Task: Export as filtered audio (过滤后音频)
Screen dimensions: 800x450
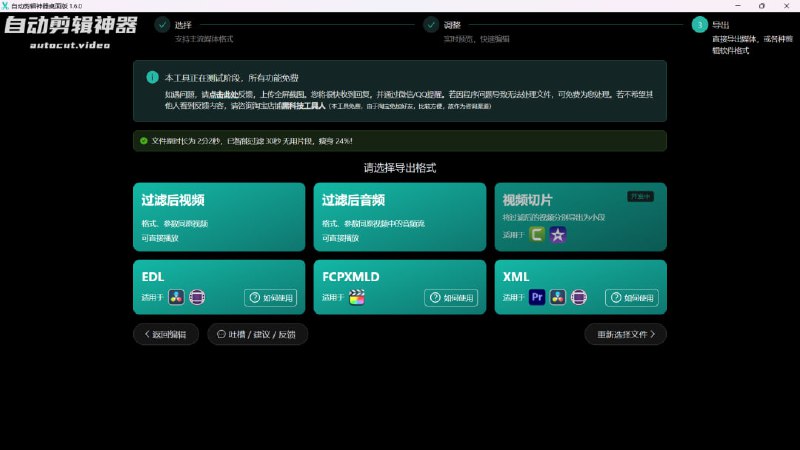Action: tap(399, 217)
